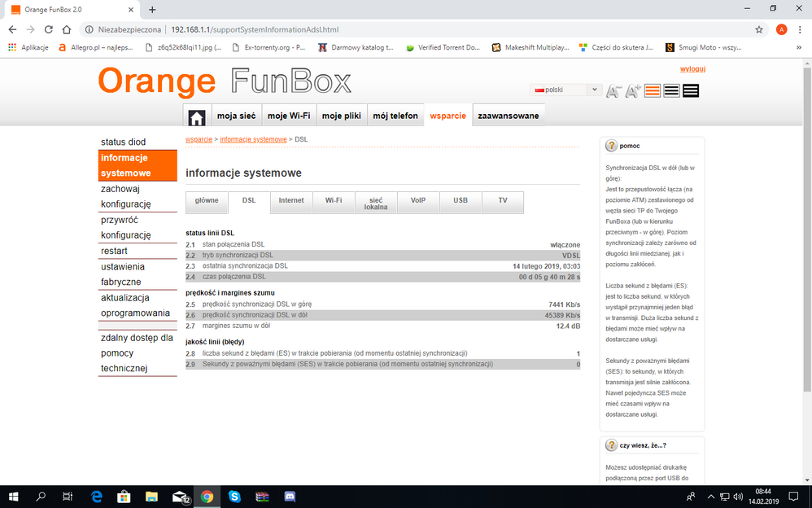The image size is (812, 508).
Task: Open the zaawansowane menu
Action: tap(509, 116)
